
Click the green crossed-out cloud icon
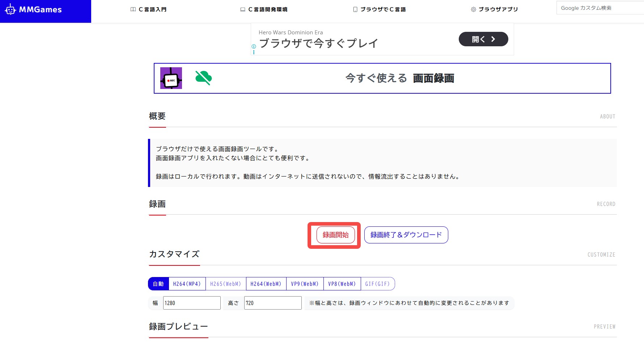203,78
